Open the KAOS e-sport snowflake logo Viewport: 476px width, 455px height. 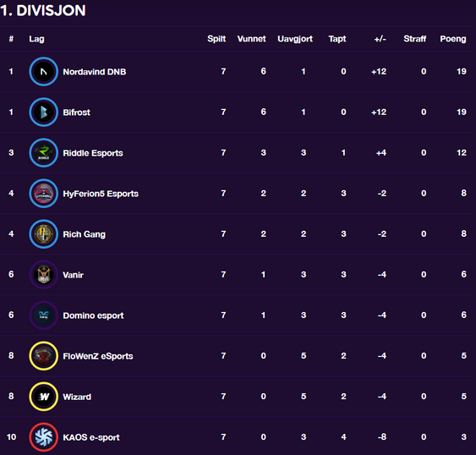[x=43, y=437]
